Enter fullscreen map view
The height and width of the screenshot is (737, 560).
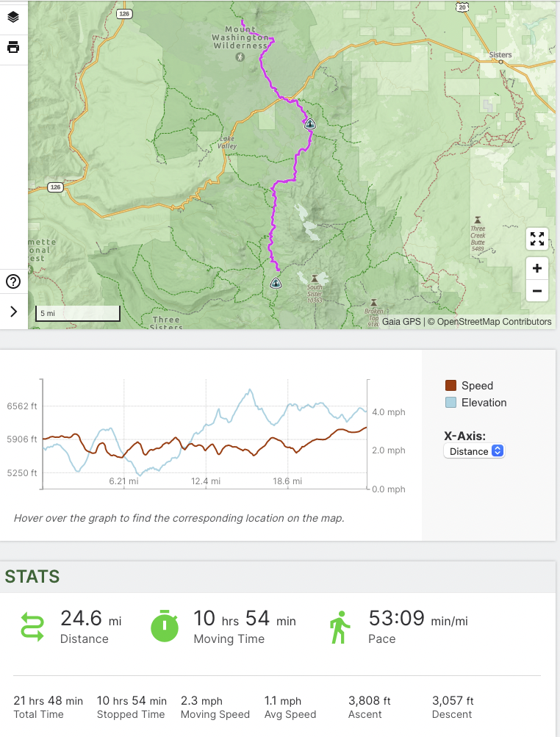[537, 238]
